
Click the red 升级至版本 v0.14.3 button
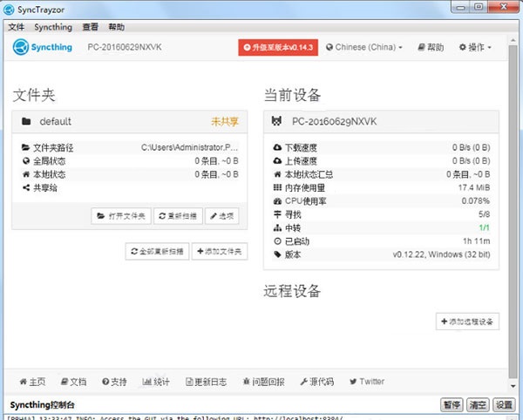click(x=276, y=47)
